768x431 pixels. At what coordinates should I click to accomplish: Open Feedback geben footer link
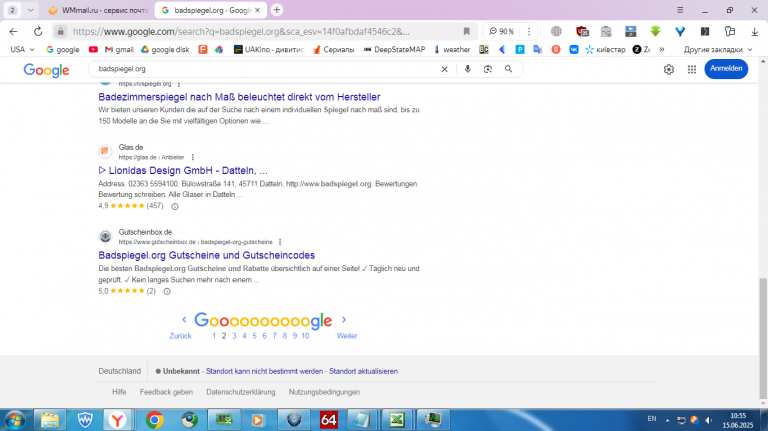click(166, 392)
